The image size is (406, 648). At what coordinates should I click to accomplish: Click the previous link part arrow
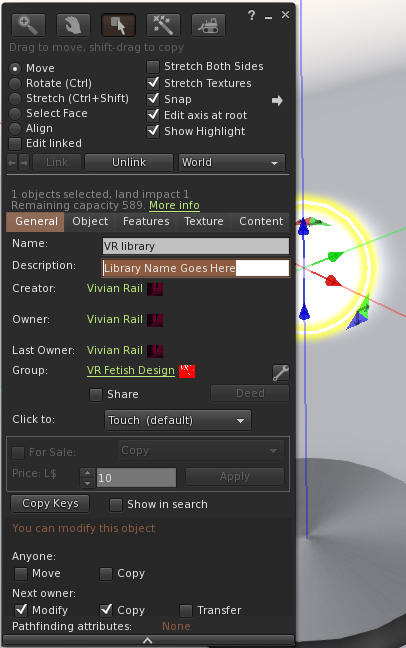12,162
